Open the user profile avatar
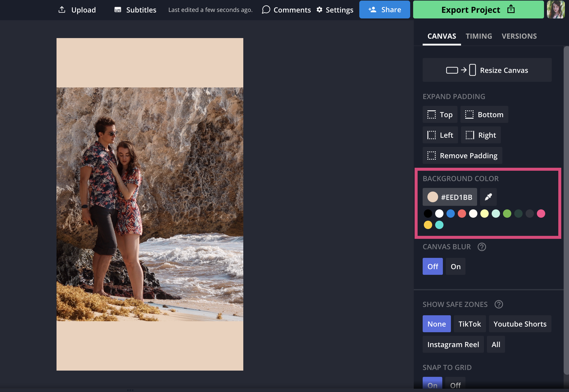569x392 pixels. (555, 10)
